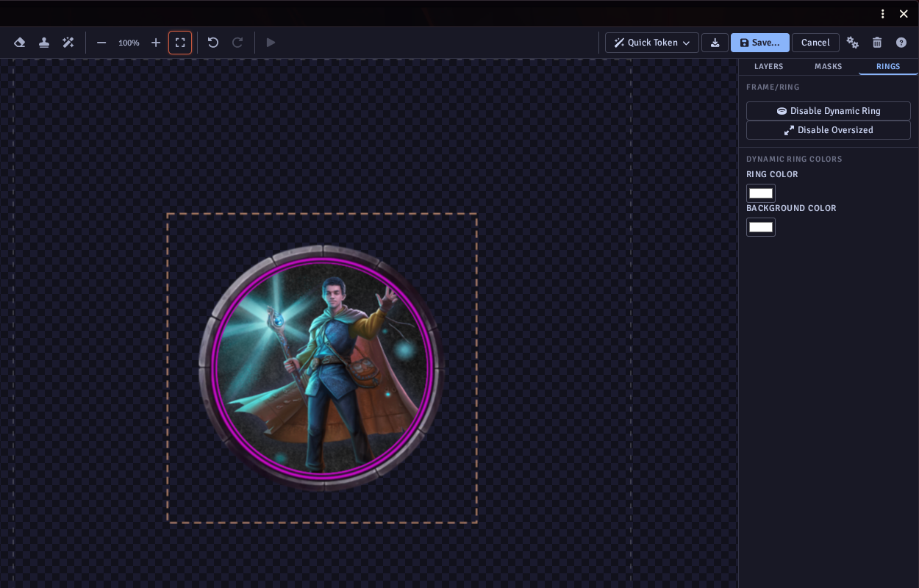Screen dimensions: 919x588
Task: Undo the last action
Action: (213, 43)
